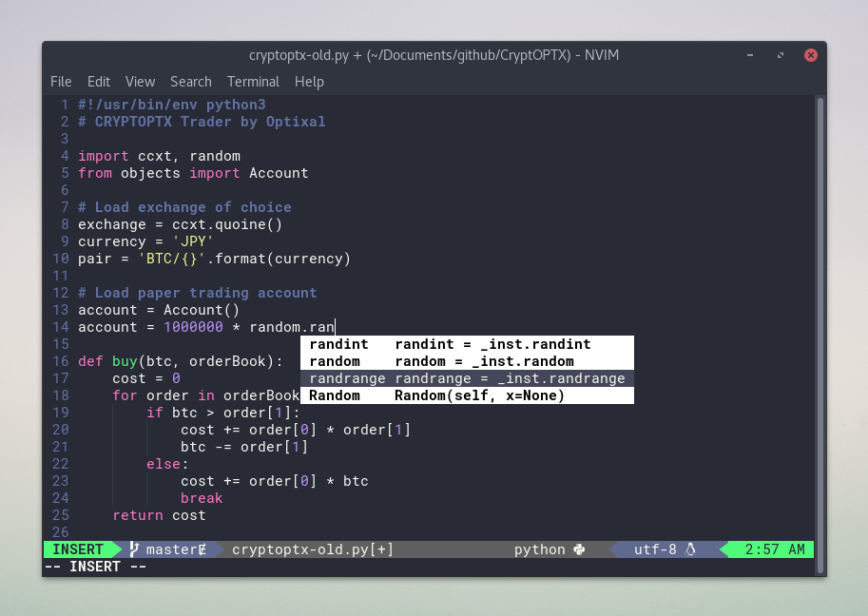
Task: Click the python filetype label
Action: tap(540, 549)
